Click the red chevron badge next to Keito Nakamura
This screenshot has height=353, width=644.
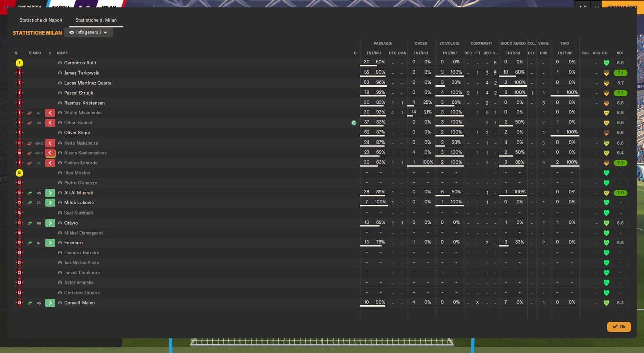point(50,143)
